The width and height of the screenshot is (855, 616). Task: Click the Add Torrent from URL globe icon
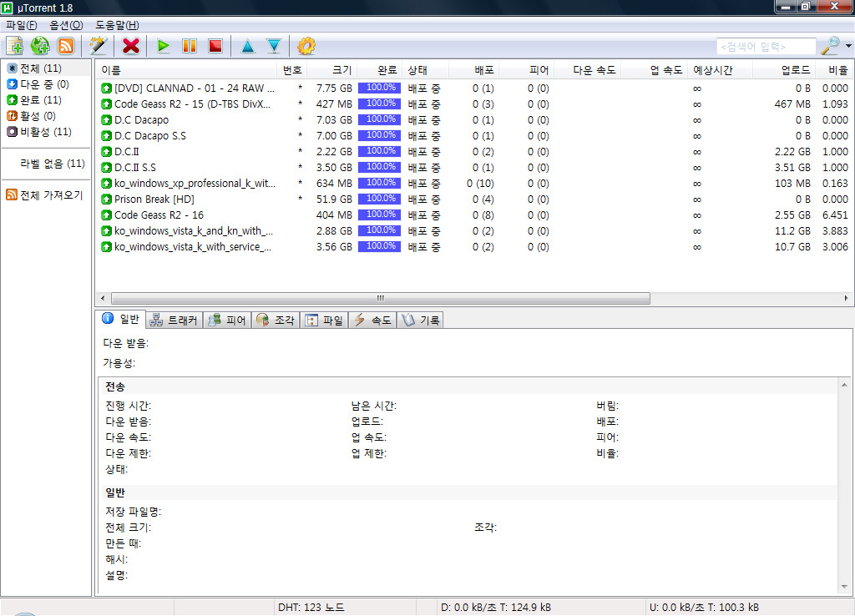(40, 47)
